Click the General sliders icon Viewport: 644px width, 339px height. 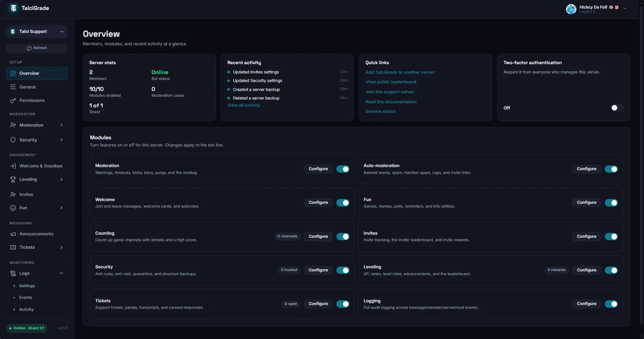pos(13,87)
